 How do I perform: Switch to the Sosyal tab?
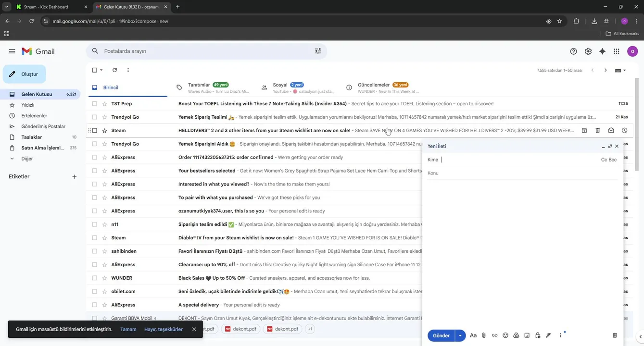(297, 87)
